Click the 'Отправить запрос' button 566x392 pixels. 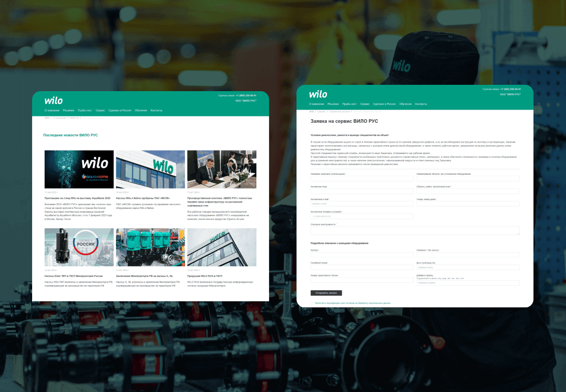pyautogui.click(x=326, y=293)
